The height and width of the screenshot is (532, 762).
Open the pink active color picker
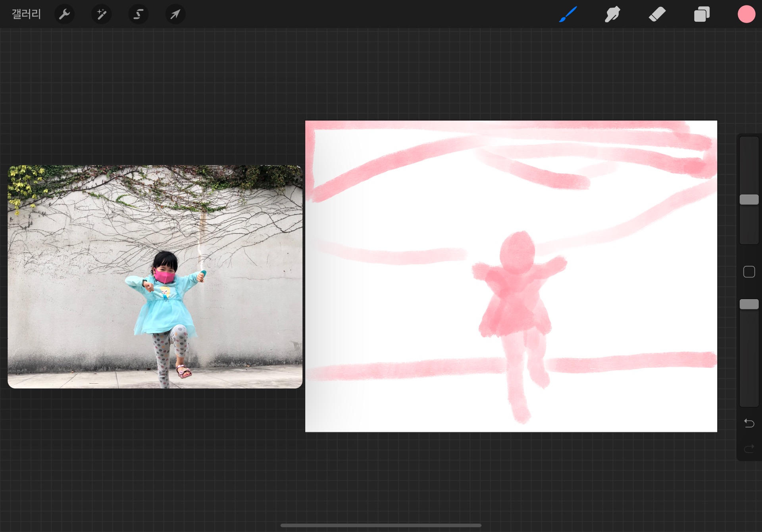point(746,14)
